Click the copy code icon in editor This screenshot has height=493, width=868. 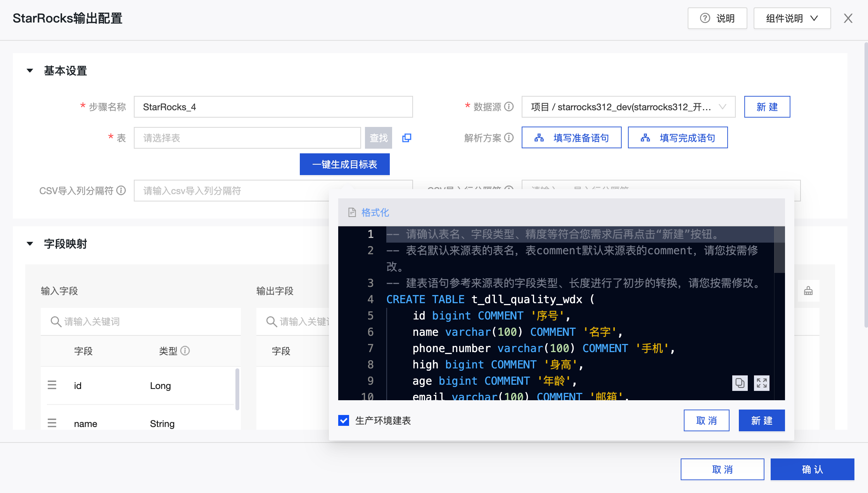pos(740,383)
